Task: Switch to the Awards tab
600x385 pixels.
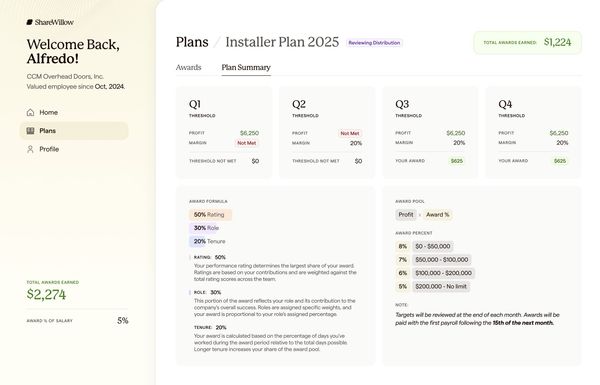Action: tap(188, 67)
